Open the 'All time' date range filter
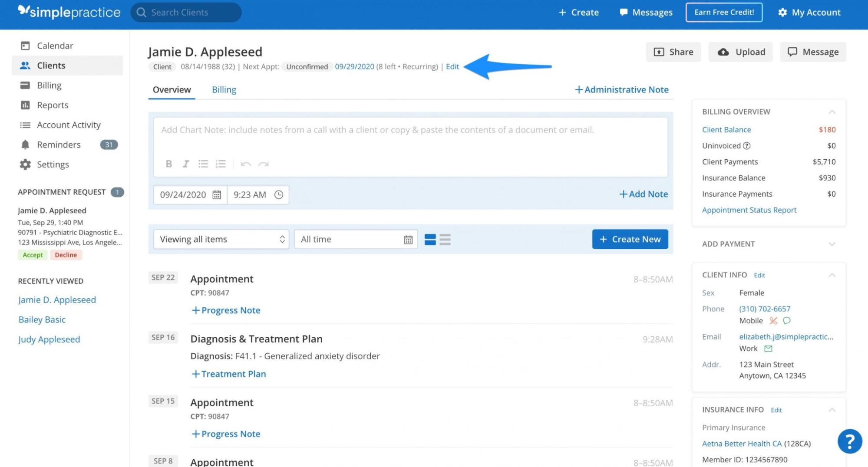This screenshot has height=467, width=868. pos(355,239)
